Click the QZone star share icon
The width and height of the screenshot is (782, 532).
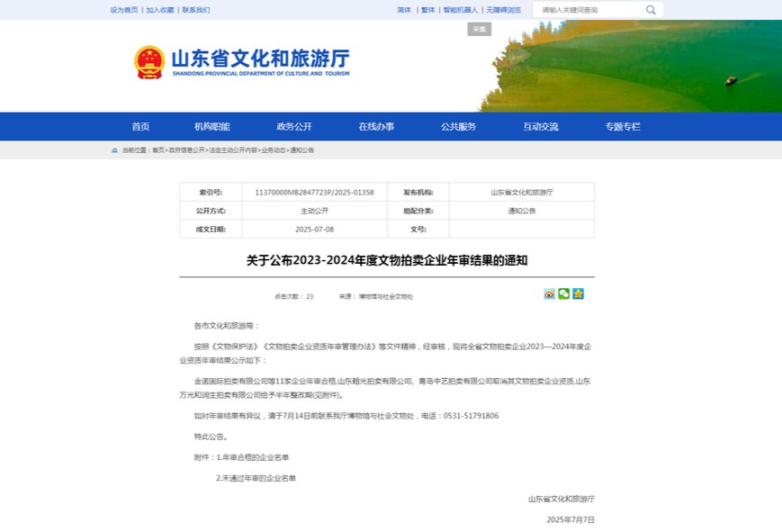pos(578,294)
